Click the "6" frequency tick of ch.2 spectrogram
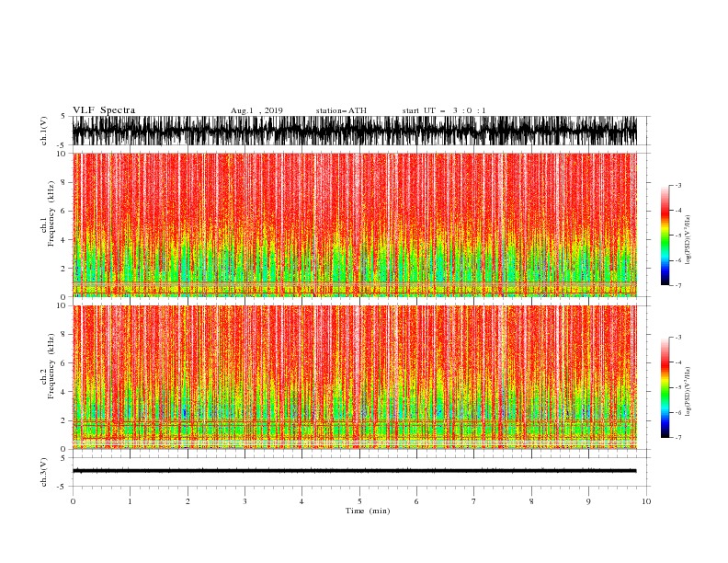 pos(64,363)
